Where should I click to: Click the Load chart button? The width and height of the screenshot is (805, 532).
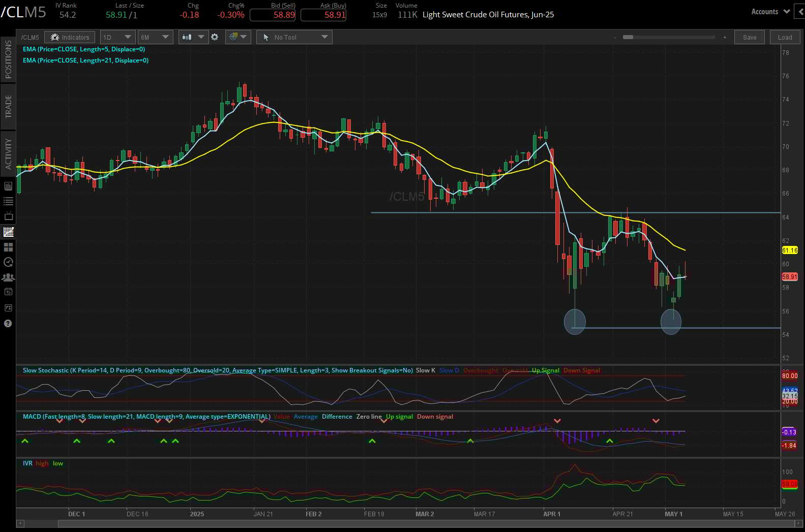(x=785, y=37)
